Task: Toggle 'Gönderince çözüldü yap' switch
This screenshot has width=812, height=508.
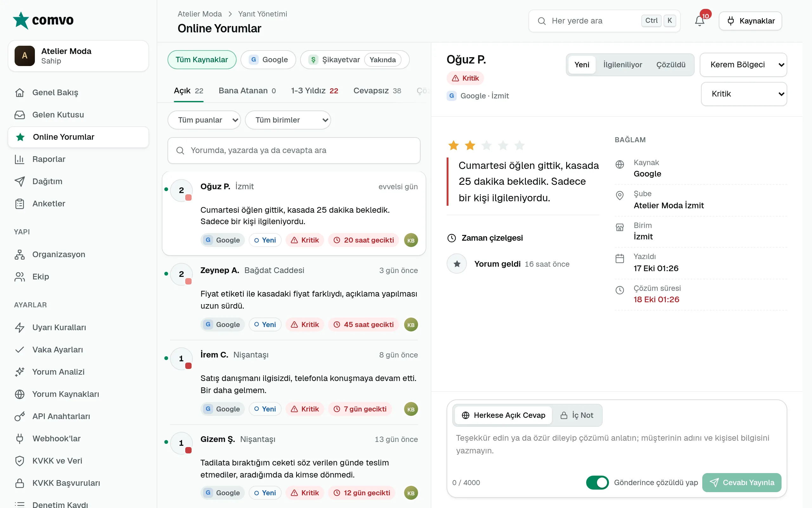Action: [597, 483]
